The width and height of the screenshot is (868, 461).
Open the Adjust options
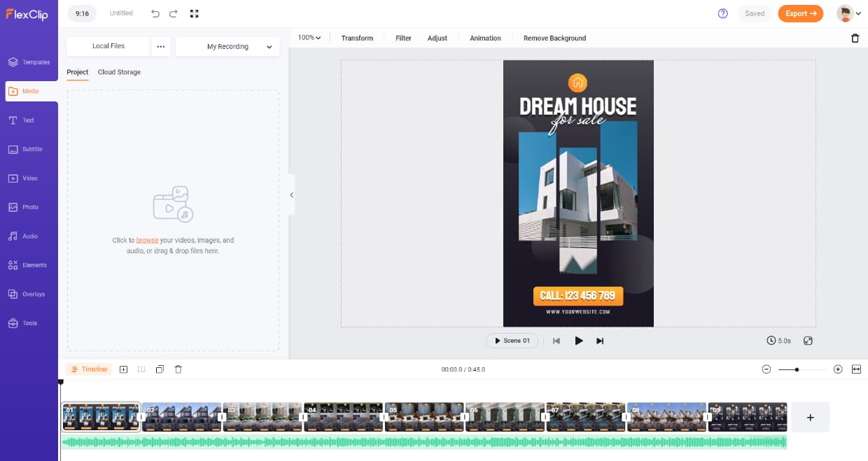tap(437, 38)
